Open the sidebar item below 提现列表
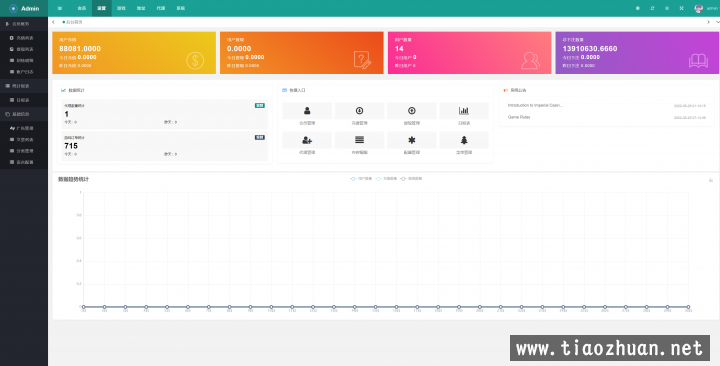The image size is (720, 366). point(24,60)
